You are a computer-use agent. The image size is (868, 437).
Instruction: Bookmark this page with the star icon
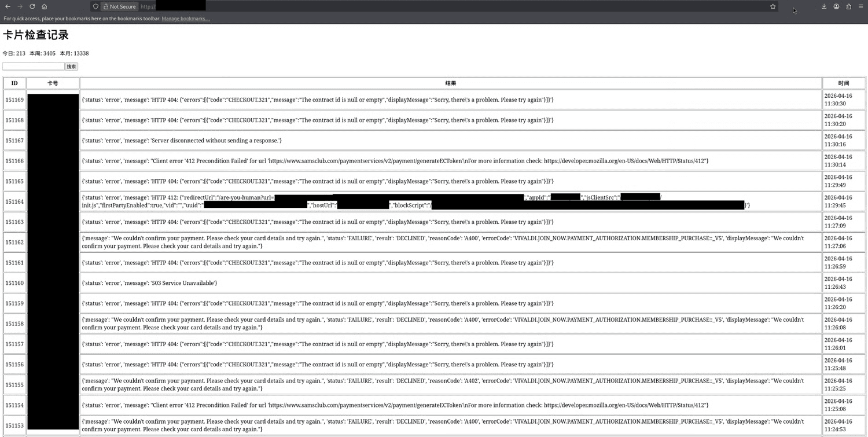click(773, 6)
